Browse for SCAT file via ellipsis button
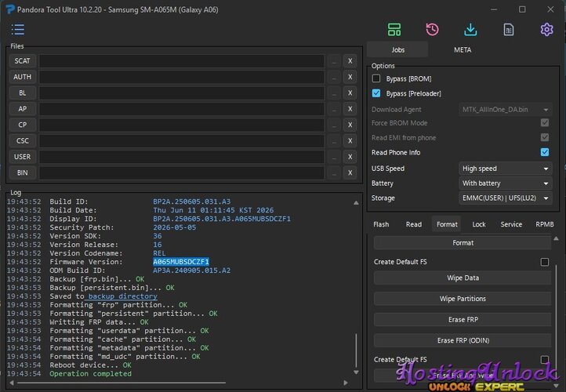The height and width of the screenshot is (392, 566). (x=334, y=61)
